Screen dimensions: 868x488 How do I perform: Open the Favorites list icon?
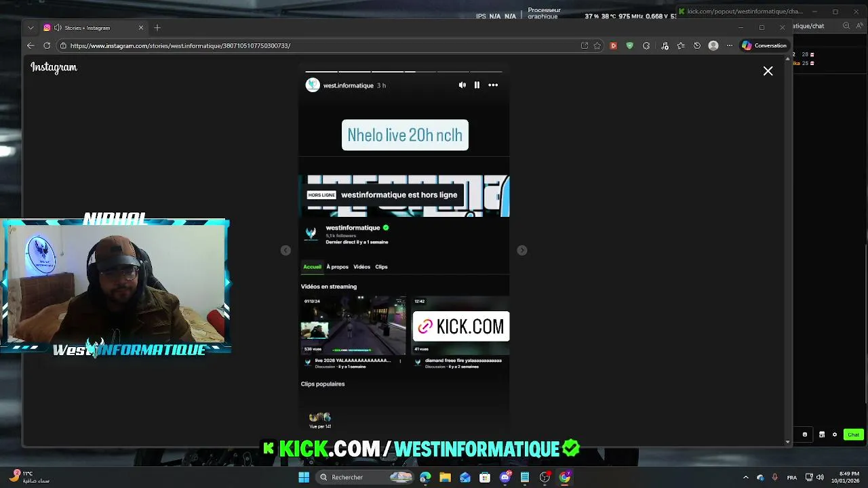point(681,45)
